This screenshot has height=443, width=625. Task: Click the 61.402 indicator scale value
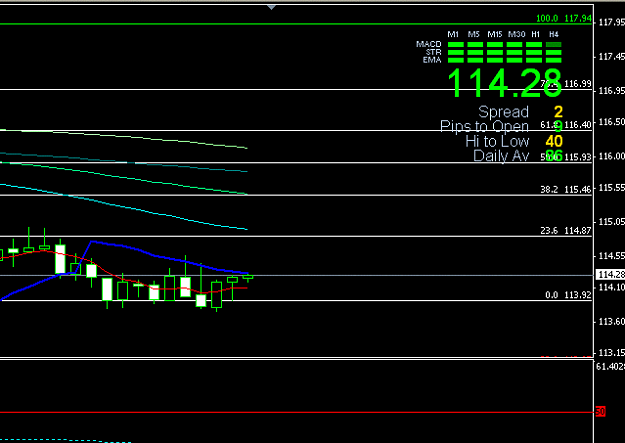tap(610, 366)
